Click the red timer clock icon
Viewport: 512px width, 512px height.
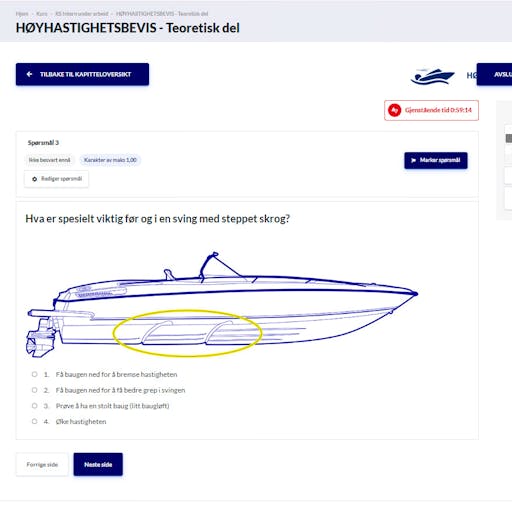click(395, 110)
